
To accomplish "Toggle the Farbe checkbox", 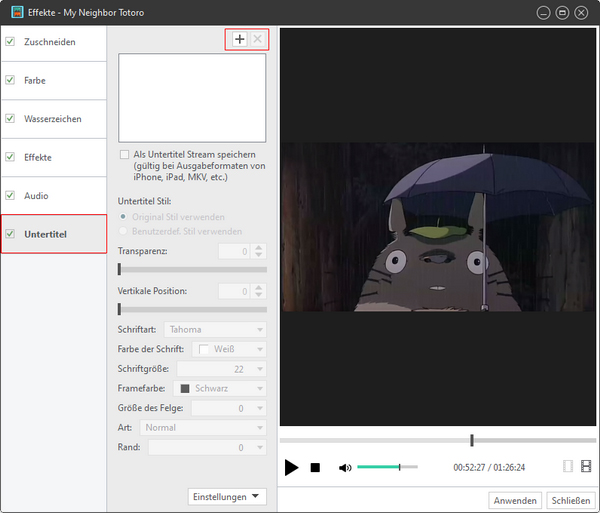I will click(x=10, y=80).
